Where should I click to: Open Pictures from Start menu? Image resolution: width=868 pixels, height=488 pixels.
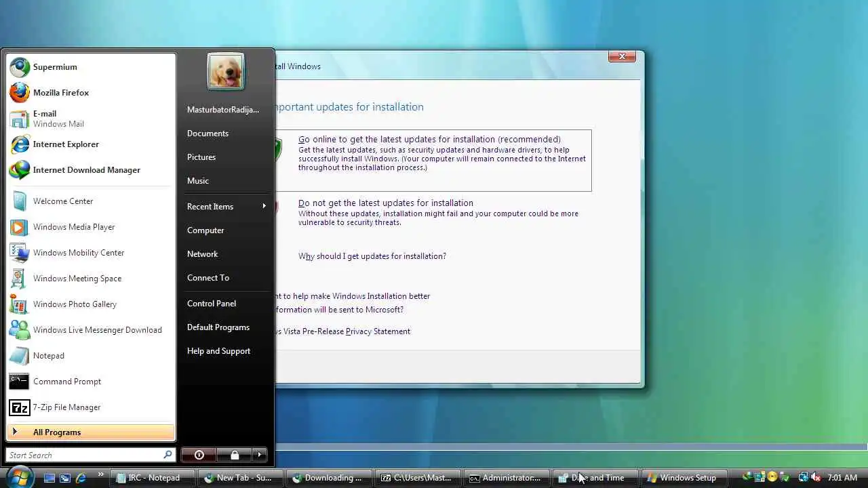pos(226,157)
